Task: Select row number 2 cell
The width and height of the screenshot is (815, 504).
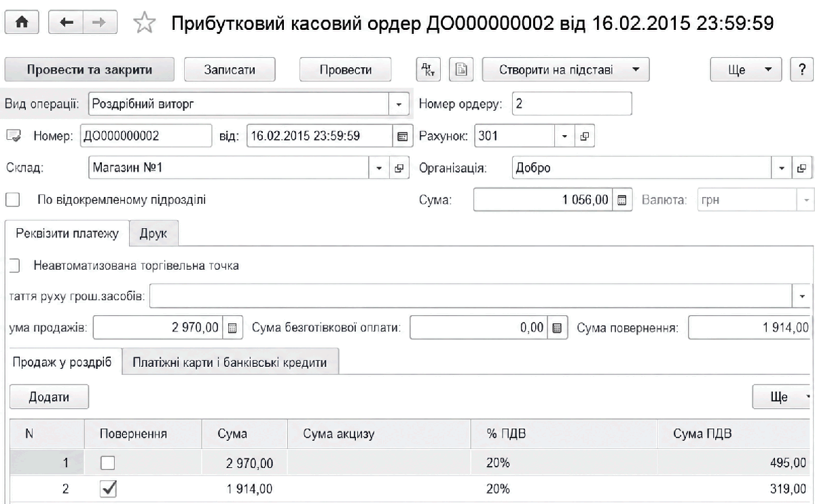Action: [x=46, y=488]
